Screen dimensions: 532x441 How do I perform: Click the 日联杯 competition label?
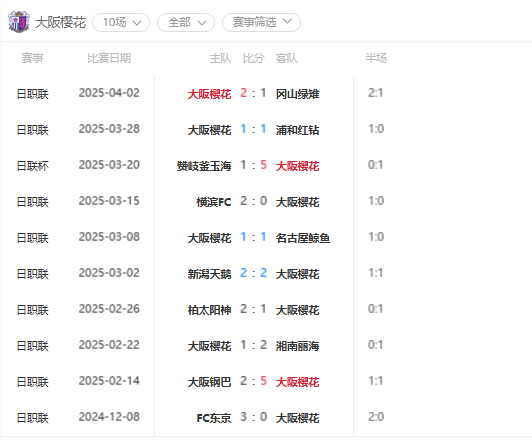[x=33, y=166]
